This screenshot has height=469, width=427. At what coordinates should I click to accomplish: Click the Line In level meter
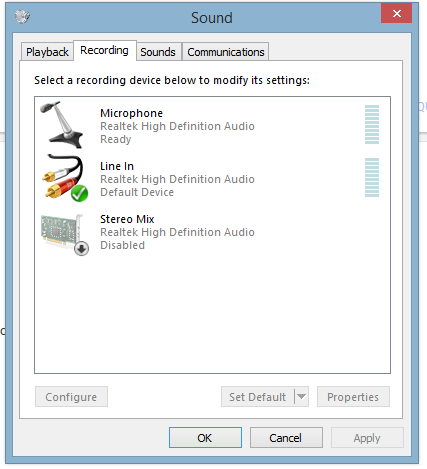pyautogui.click(x=372, y=177)
